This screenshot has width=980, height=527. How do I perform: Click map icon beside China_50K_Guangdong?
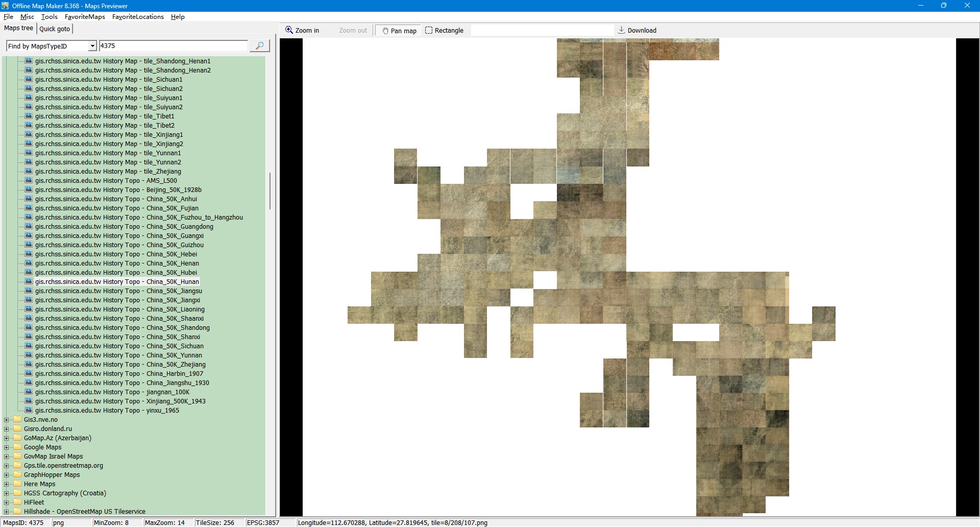pos(29,227)
